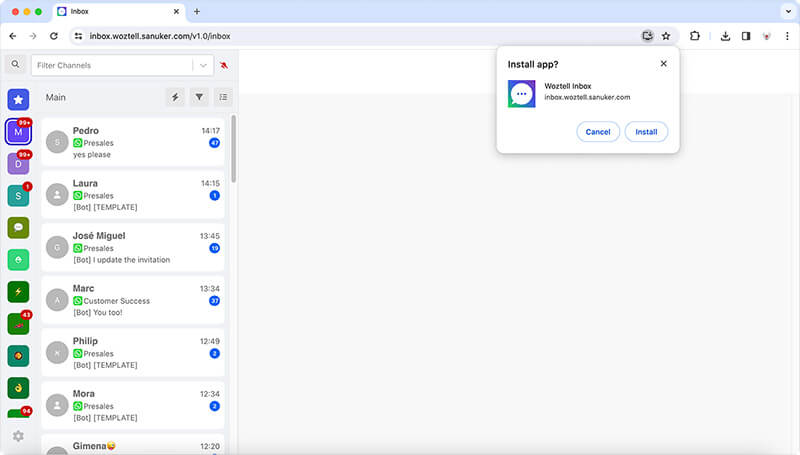Click Laura's avatar

tap(57, 195)
